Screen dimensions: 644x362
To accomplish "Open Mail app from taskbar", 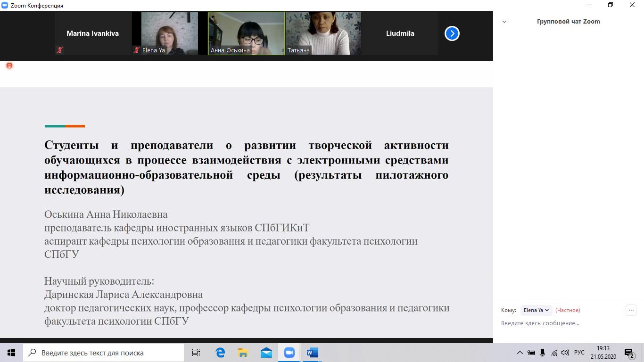I will tap(266, 353).
